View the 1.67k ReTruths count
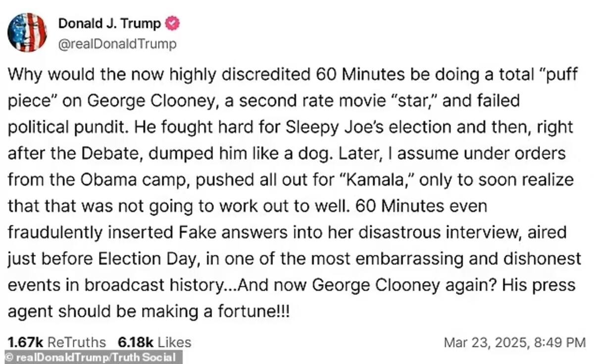Image resolution: width=594 pixels, height=364 pixels. click(57, 342)
